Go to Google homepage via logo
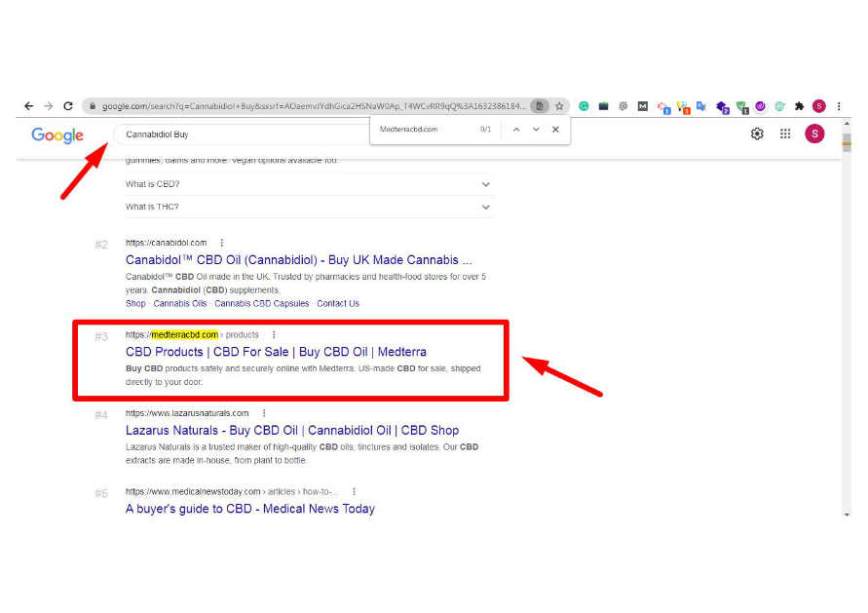 pyautogui.click(x=57, y=135)
